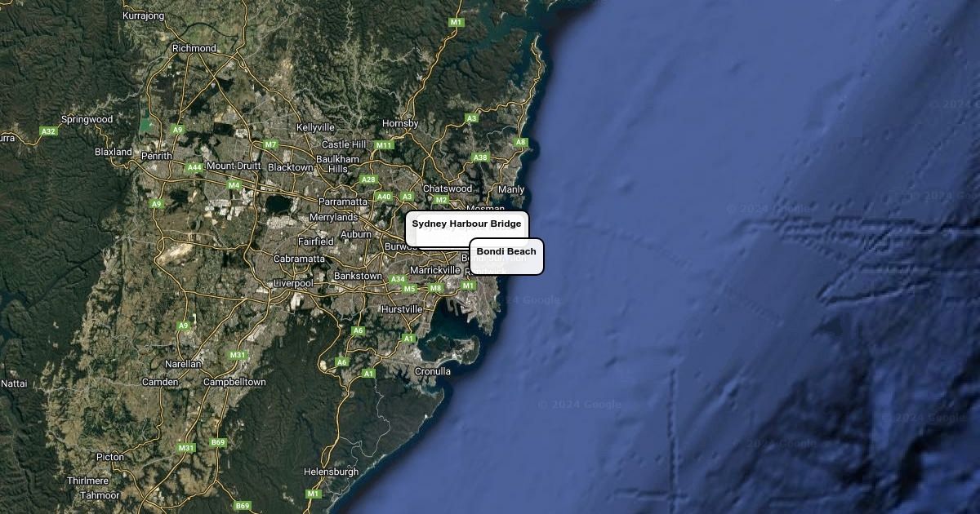Select the Campbelltown place label
Image resolution: width=980 pixels, height=514 pixels.
tap(234, 382)
